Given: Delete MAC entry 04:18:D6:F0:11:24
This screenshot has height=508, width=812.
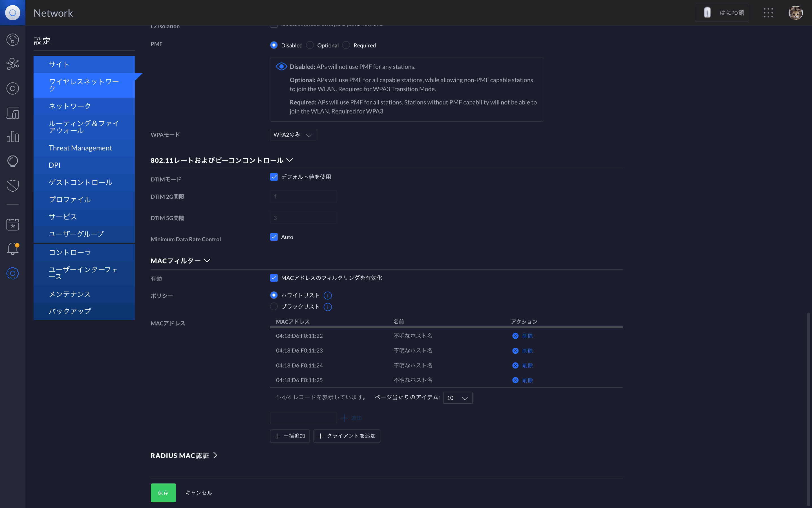Looking at the screenshot, I should tap(522, 365).
